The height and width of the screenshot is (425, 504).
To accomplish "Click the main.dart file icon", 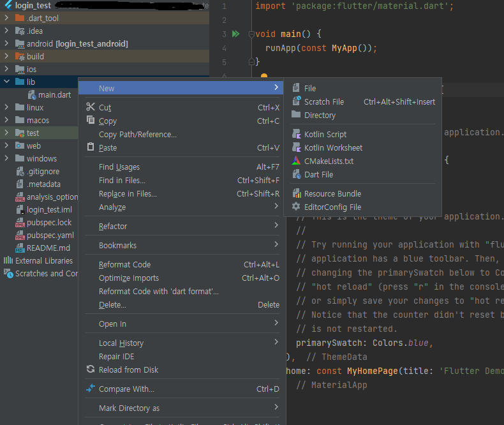I will point(31,94).
